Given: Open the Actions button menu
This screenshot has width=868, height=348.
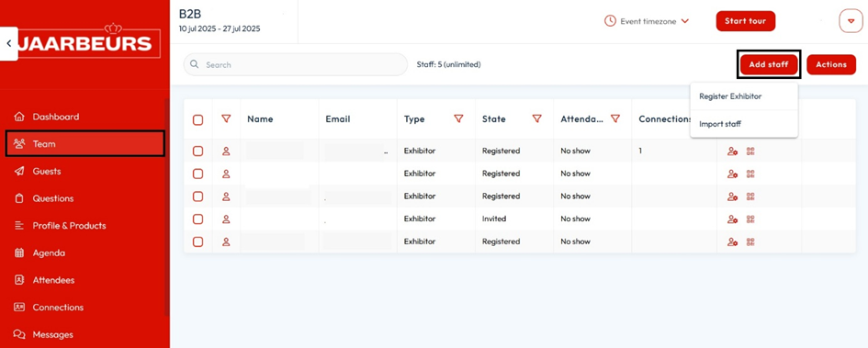Looking at the screenshot, I should (x=831, y=64).
